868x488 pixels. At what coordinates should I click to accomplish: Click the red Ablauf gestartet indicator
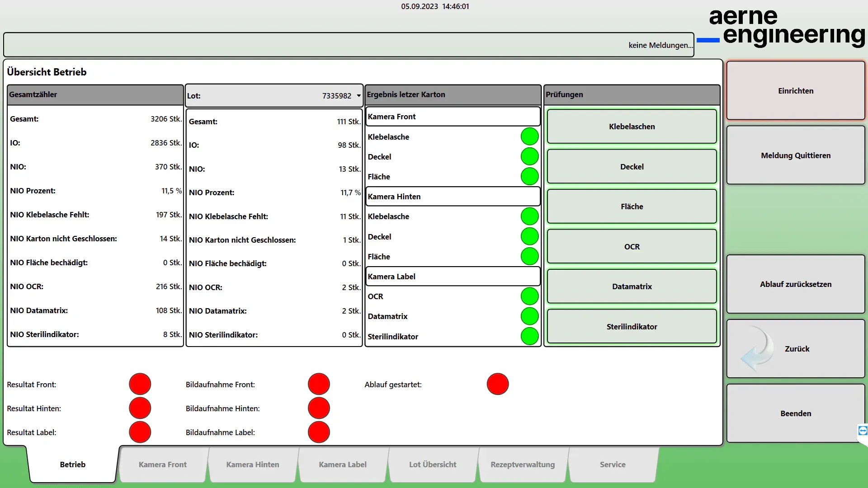tap(497, 384)
